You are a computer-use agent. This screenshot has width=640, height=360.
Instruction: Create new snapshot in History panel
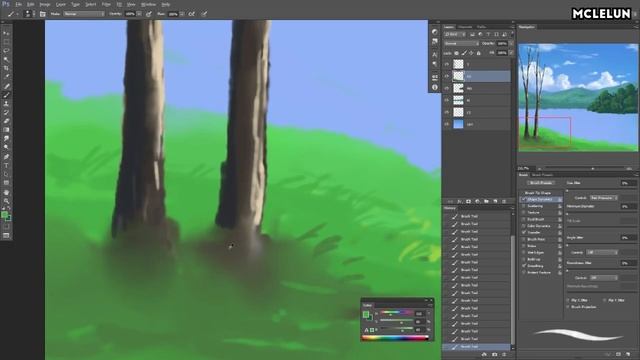click(x=494, y=354)
